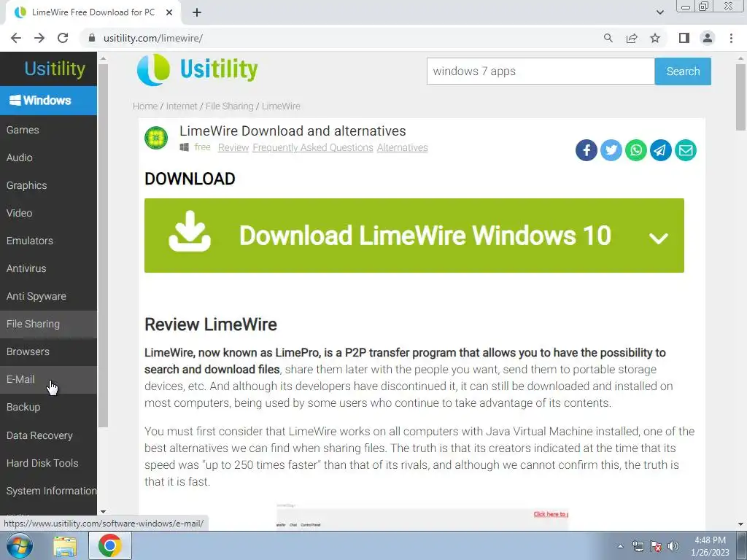Go to Internet breadcrumb
This screenshot has width=747, height=560.
coord(182,106)
